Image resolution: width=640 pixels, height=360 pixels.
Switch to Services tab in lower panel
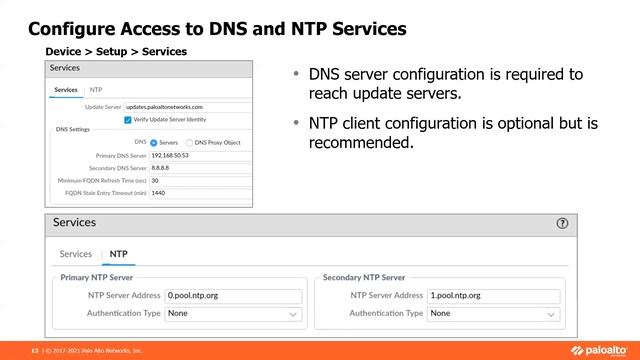tap(76, 254)
